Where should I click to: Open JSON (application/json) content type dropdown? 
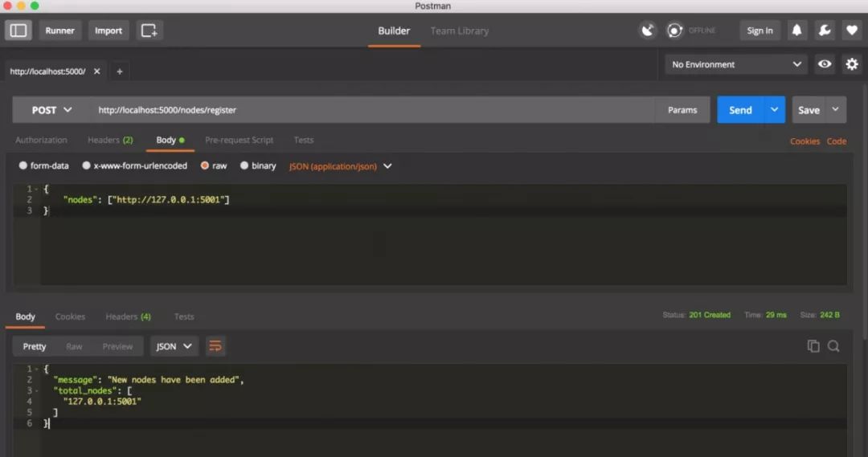[x=340, y=166]
